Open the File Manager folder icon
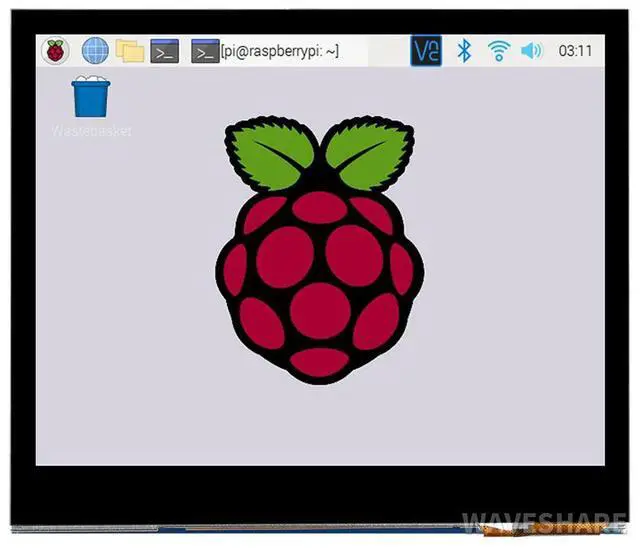 pos(129,50)
